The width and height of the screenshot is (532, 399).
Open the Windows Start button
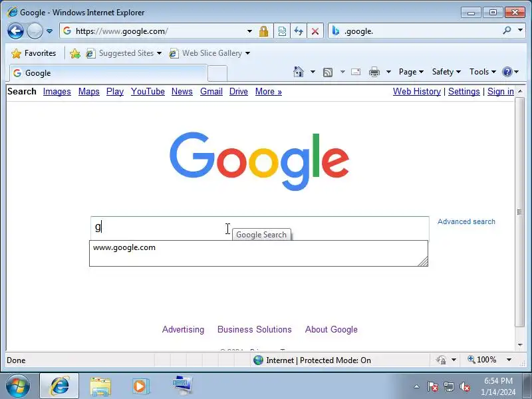point(18,386)
